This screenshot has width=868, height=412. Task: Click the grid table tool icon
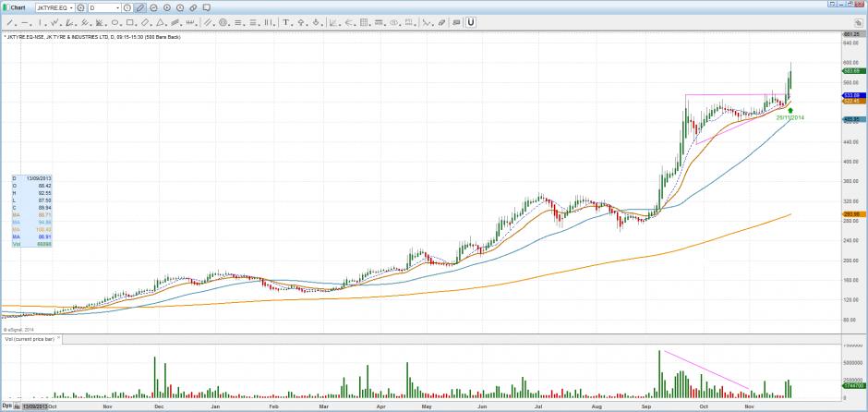[x=364, y=22]
